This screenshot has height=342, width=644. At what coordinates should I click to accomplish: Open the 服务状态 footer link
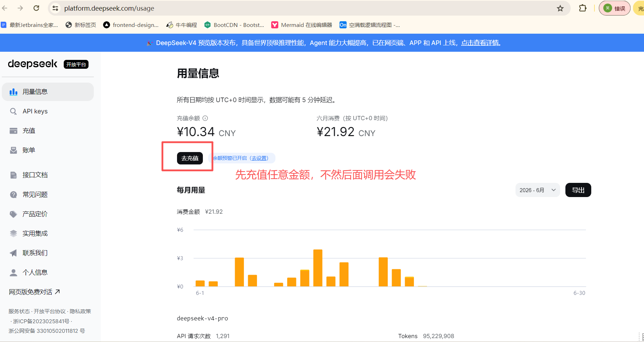pos(19,311)
